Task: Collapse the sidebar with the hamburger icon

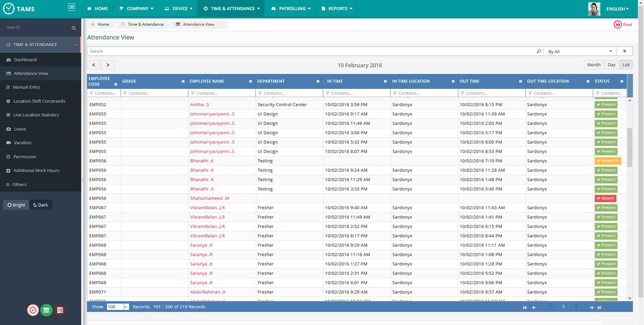Action: tap(72, 7)
